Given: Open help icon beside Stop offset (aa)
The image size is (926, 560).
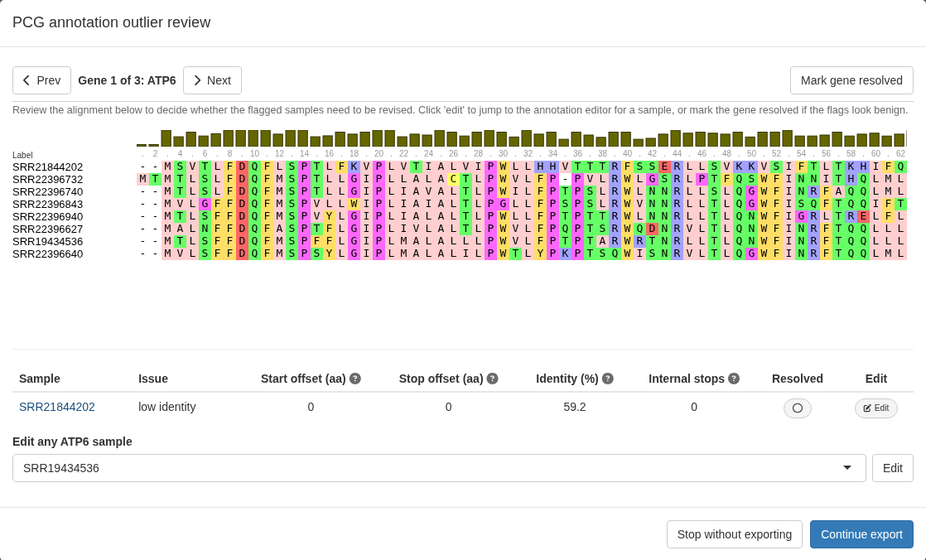Looking at the screenshot, I should coord(492,379).
